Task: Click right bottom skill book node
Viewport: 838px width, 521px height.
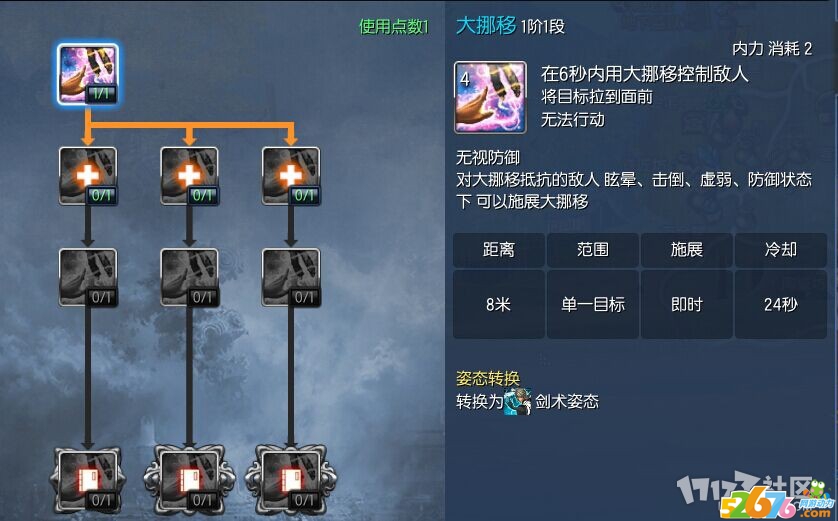Action: tap(291, 480)
